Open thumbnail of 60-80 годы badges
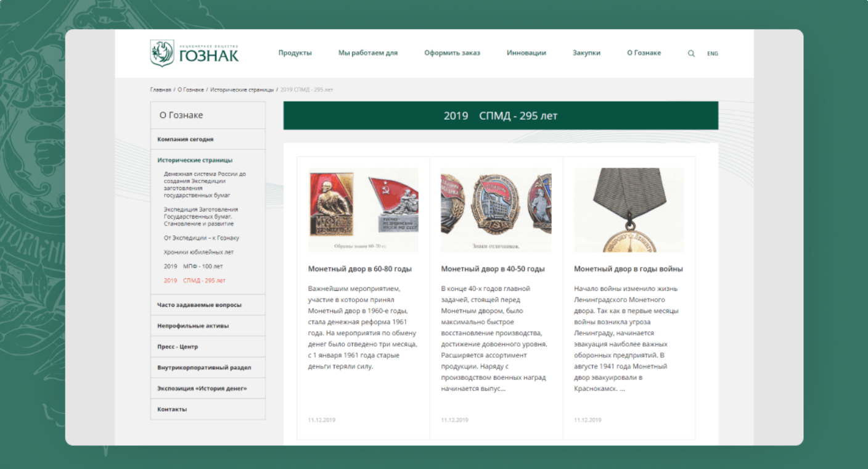Screen dimensions: 868x469 [363, 210]
